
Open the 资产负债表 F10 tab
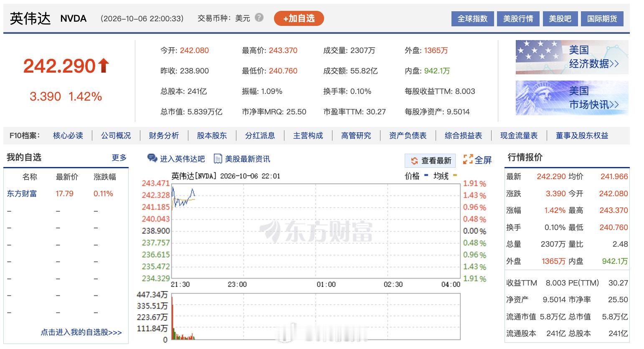point(408,136)
